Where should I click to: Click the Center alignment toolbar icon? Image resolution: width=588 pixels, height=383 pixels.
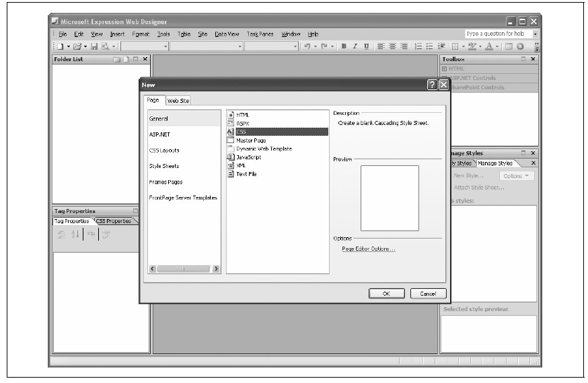[x=392, y=46]
